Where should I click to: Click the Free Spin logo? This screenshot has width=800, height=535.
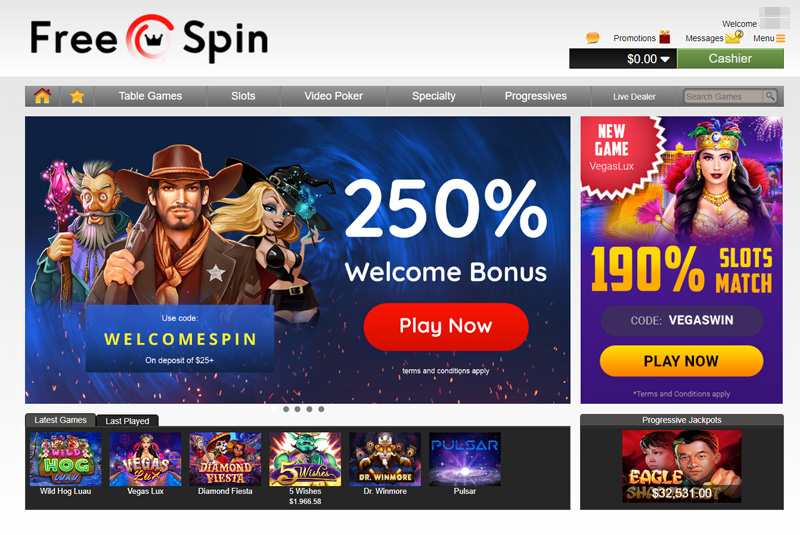click(149, 39)
